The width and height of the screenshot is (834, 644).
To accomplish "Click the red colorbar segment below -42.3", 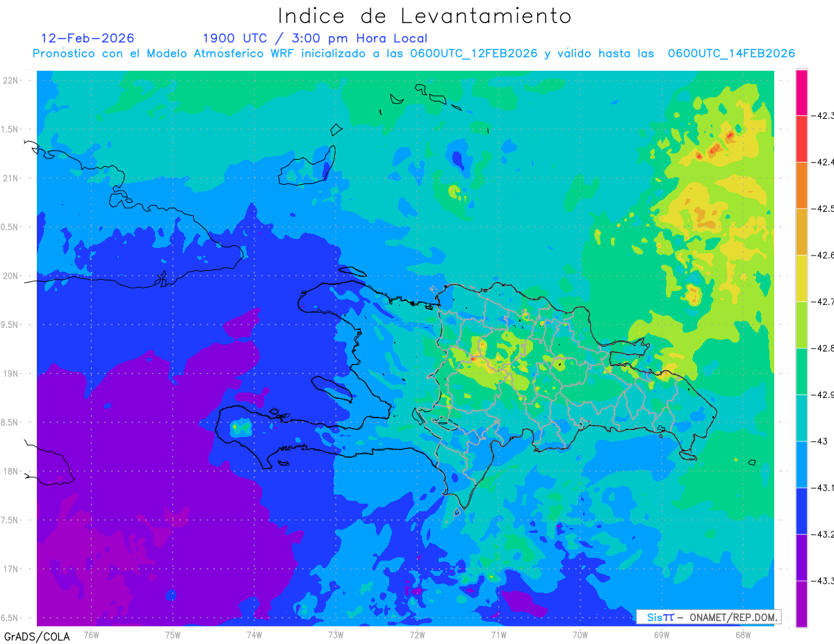I will (x=801, y=138).
